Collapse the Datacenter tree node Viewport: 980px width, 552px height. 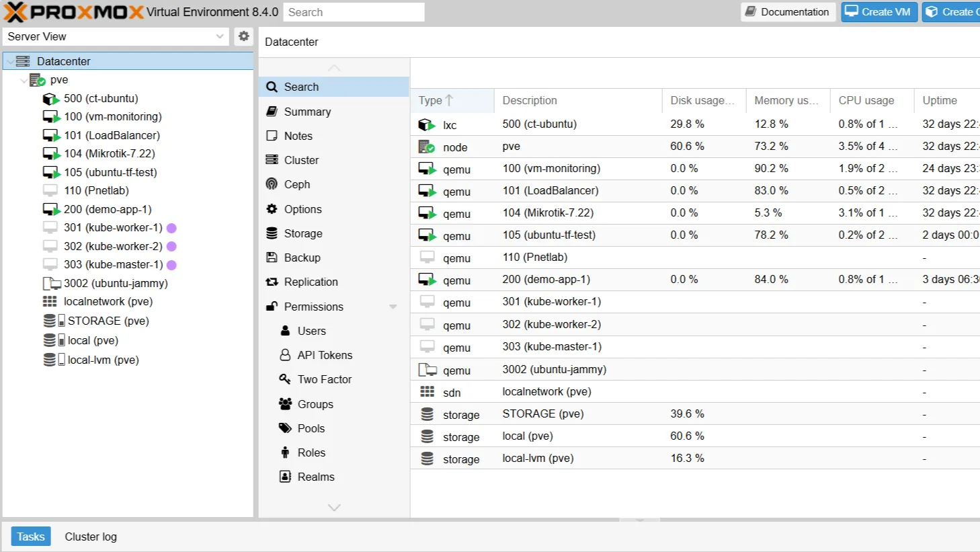click(9, 61)
